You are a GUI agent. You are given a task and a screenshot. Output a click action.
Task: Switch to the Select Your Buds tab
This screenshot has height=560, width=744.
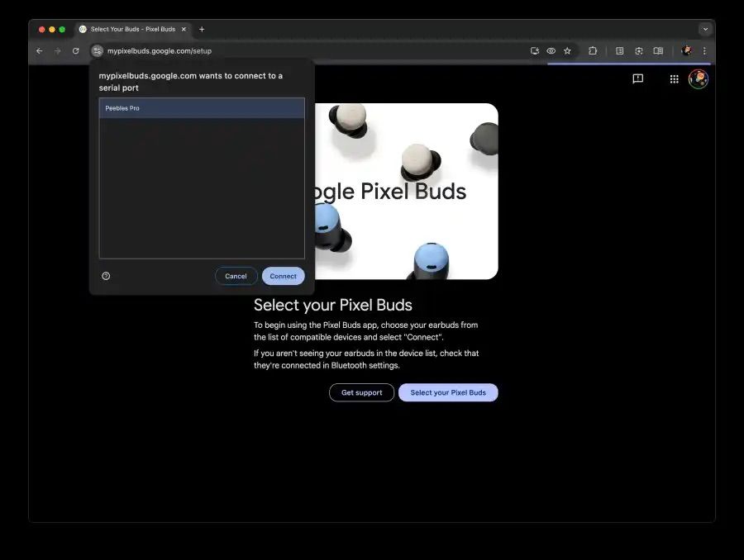point(132,29)
